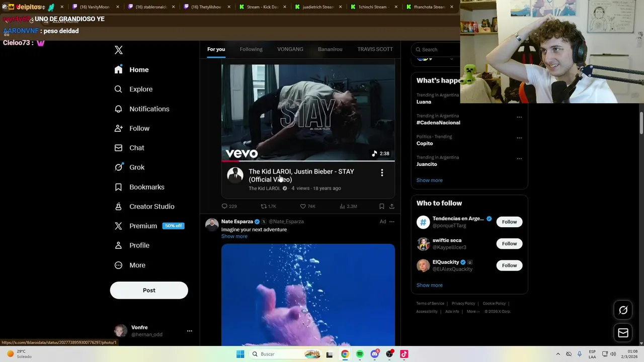This screenshot has width=644, height=362.
Task: Bookmark the STAY post
Action: [x=381, y=206]
